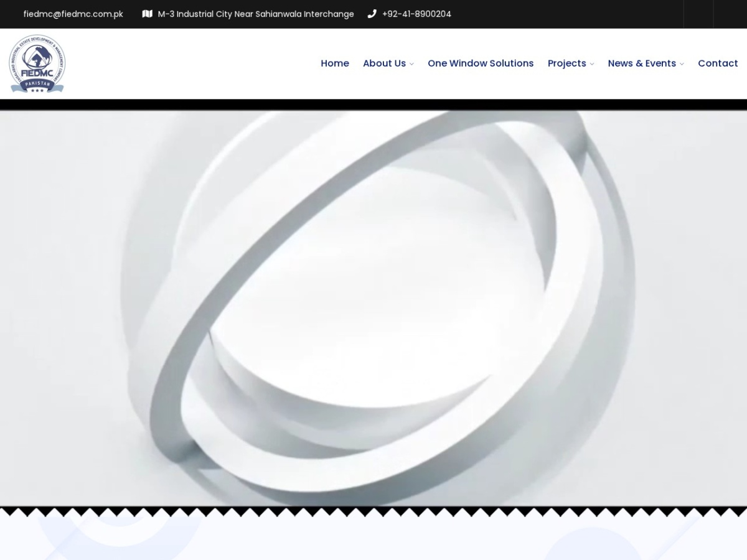This screenshot has width=747, height=560.
Task: Open the Home menu item
Action: [x=335, y=63]
